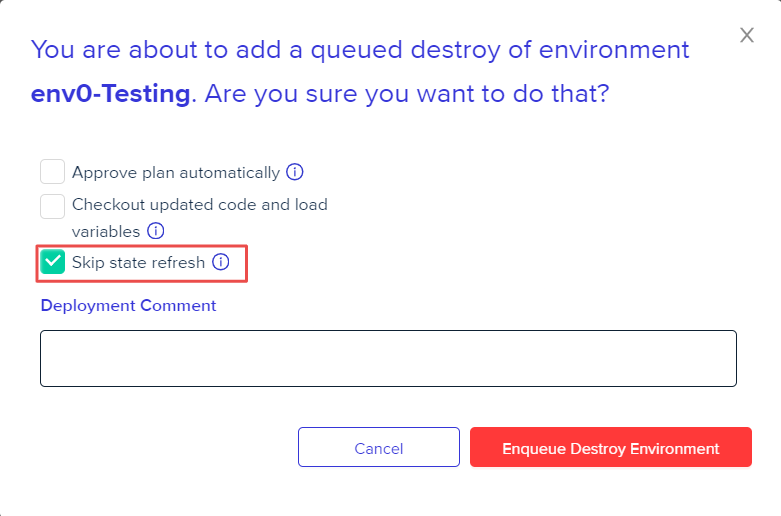Click the 'Checkout updated code and load' label text
This screenshot has width=781, height=516.
(x=199, y=205)
